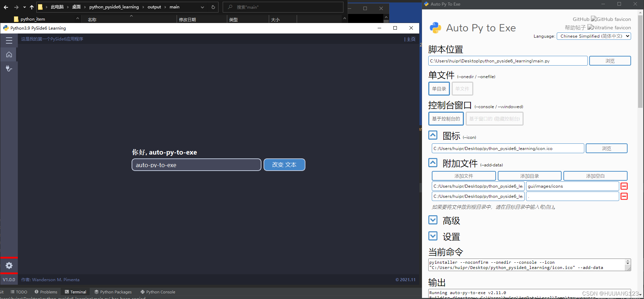Screen dimensions: 644x299
Task: Click the output breadcrumb segment
Action: click(x=154, y=7)
